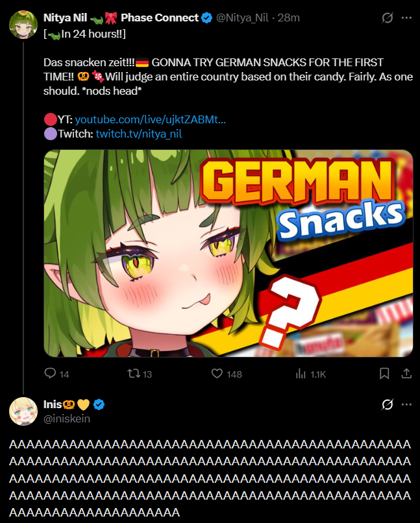Open Inis's profile avatar

(23, 411)
